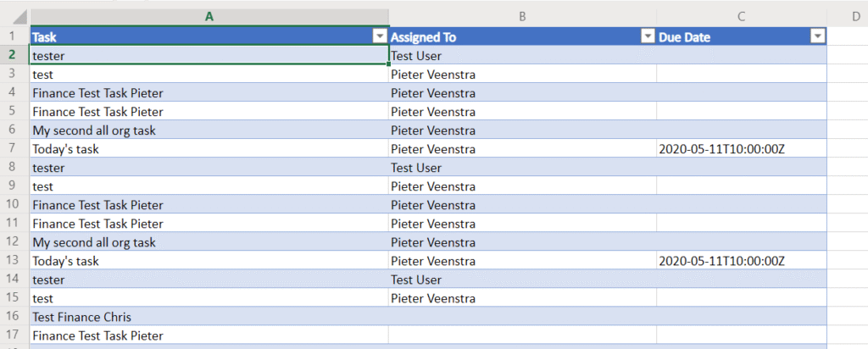Select Pieter Veenstra in row 5
868x349 pixels.
tap(522, 111)
